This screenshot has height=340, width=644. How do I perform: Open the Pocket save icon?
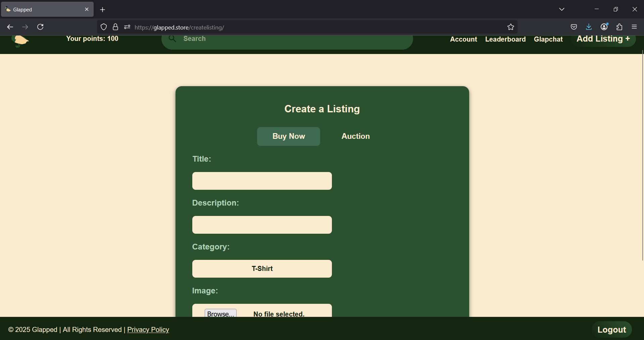pyautogui.click(x=574, y=27)
